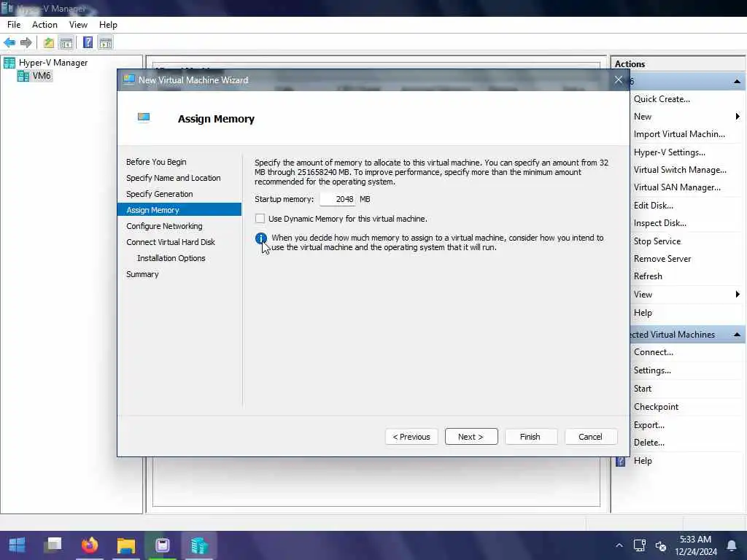The width and height of the screenshot is (747, 560).
Task: Click Checkpoint action for selected VM
Action: [x=656, y=407]
